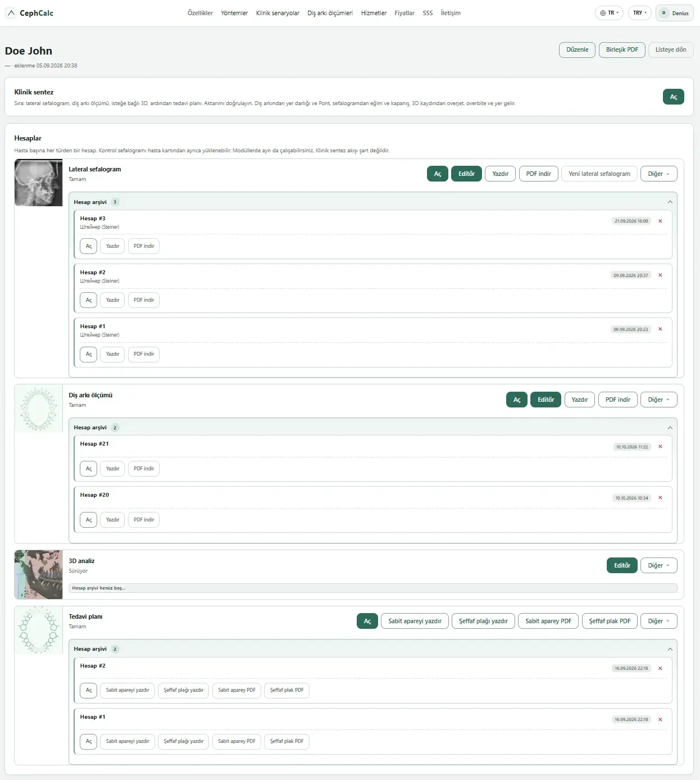Delete Hesap #1 dated 09.09.2026 20:23
The image size is (700, 780).
[x=660, y=329]
